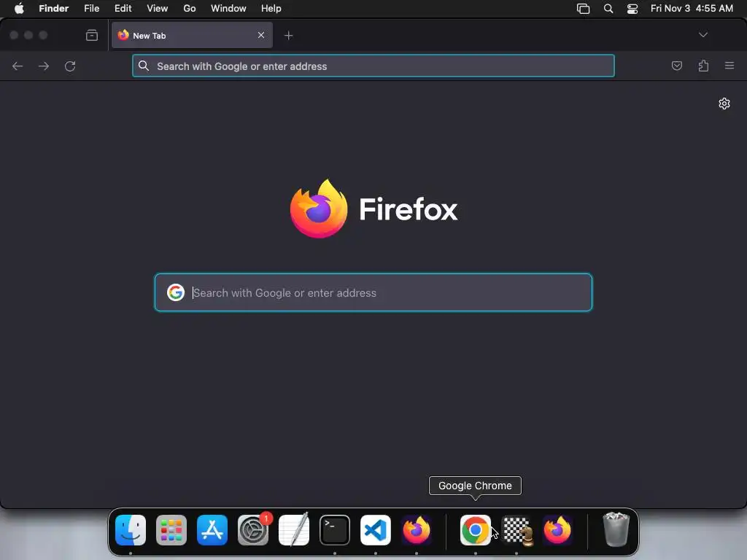Open TextEdit from the Dock
The width and height of the screenshot is (747, 560).
294,529
